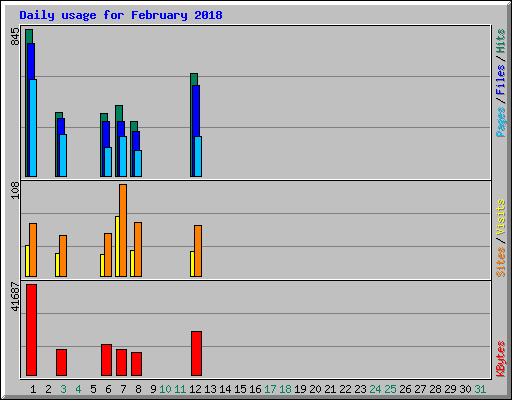Image resolution: width=512 pixels, height=400 pixels.
Task: Select day label 19 on the x-axis
Action: tap(300, 389)
